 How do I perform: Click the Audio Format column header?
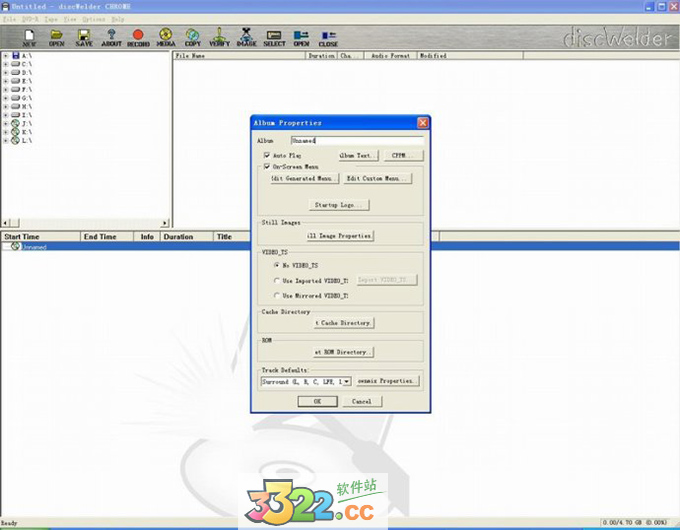click(391, 56)
